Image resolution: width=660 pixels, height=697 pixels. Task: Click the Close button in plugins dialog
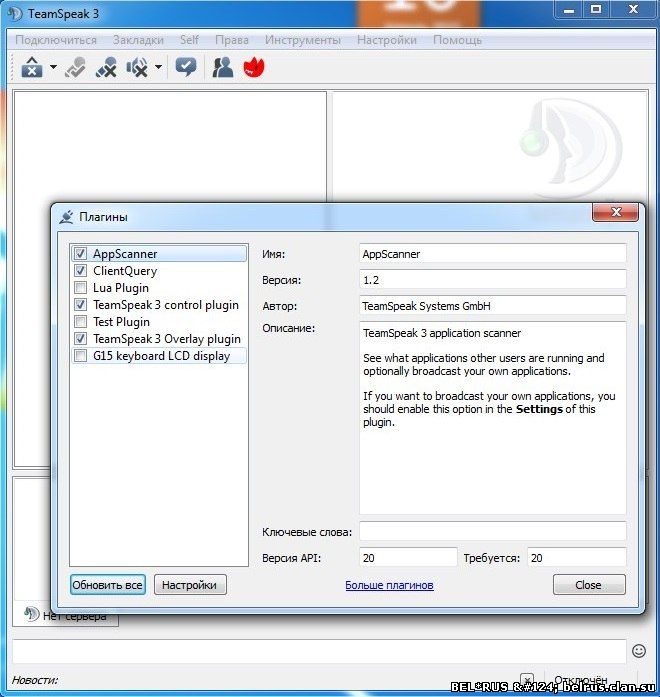point(589,585)
